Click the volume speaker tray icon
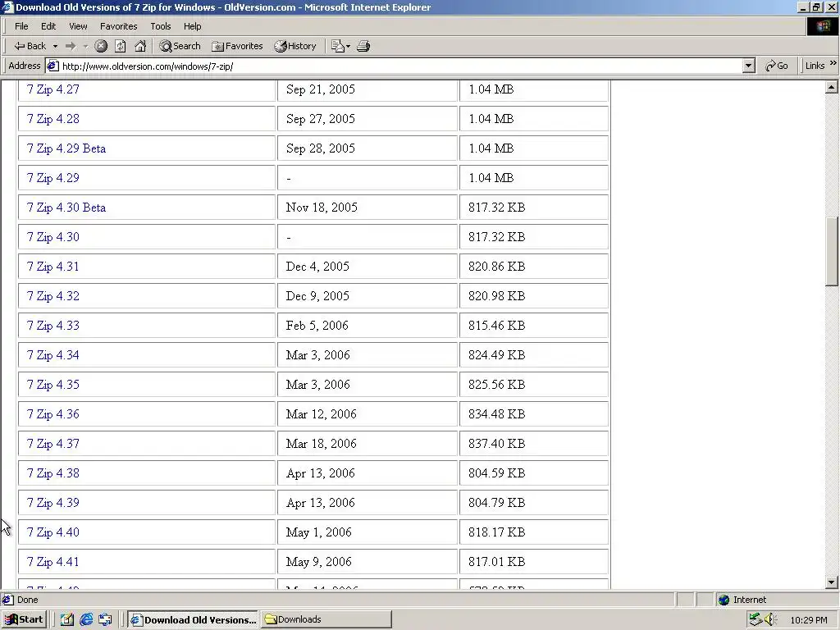This screenshot has width=840, height=630. pos(771,619)
